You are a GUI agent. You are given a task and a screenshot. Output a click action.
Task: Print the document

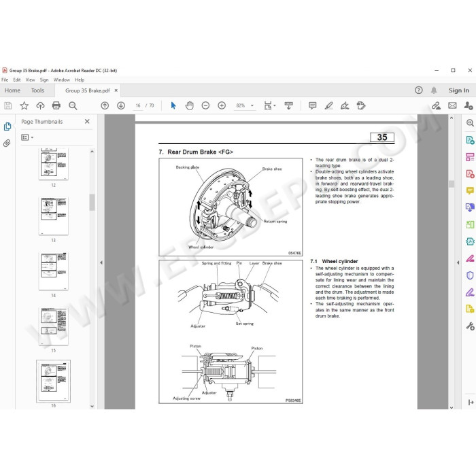point(56,105)
